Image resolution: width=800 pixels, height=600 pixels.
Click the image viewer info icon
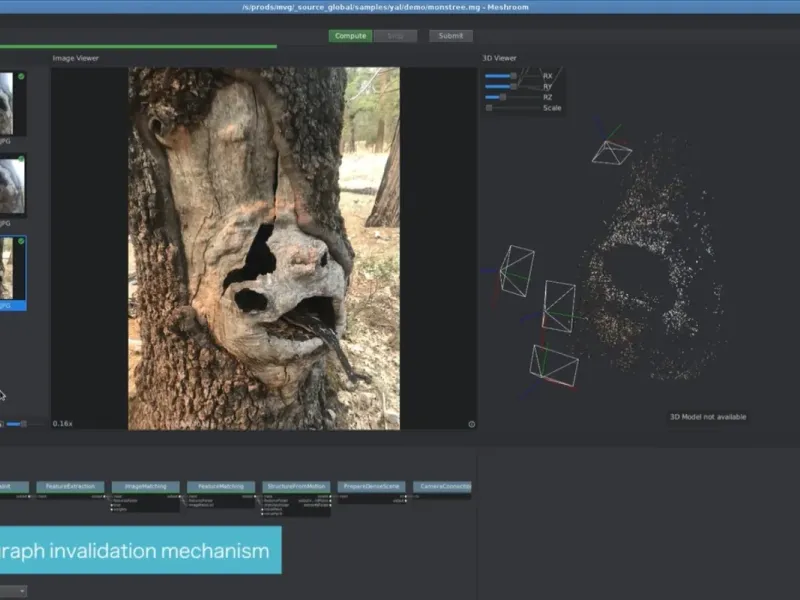(x=471, y=424)
